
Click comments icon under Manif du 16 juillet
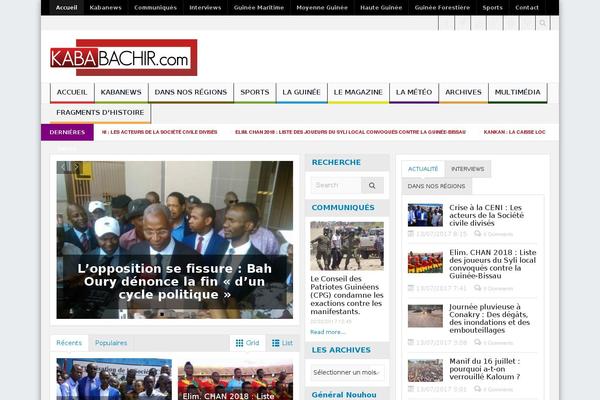(478, 389)
